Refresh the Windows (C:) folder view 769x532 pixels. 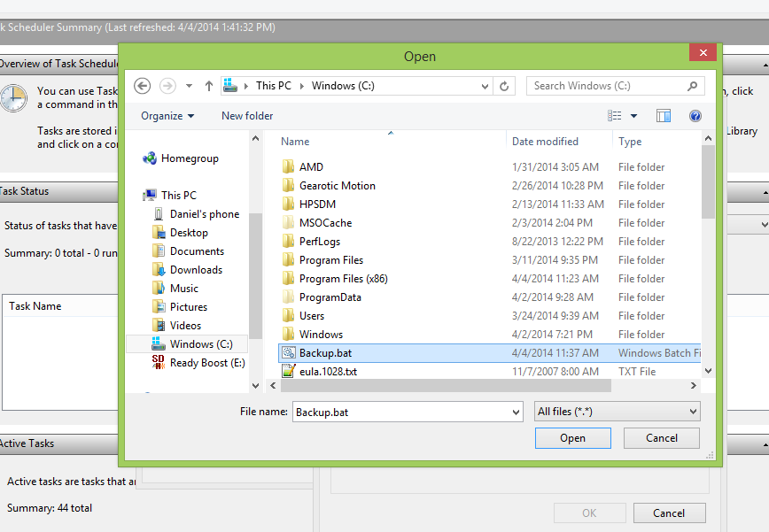(504, 86)
